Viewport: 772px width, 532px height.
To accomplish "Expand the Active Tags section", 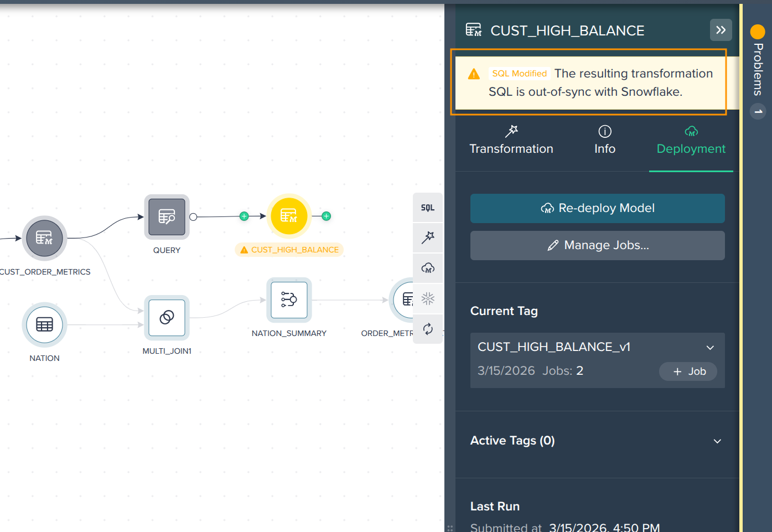I will 717,441.
